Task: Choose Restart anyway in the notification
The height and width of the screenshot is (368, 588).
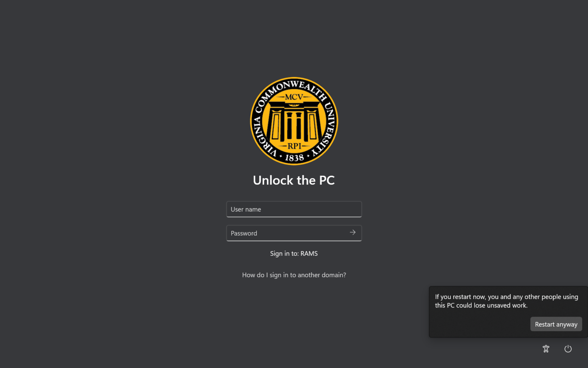Action: 556,324
